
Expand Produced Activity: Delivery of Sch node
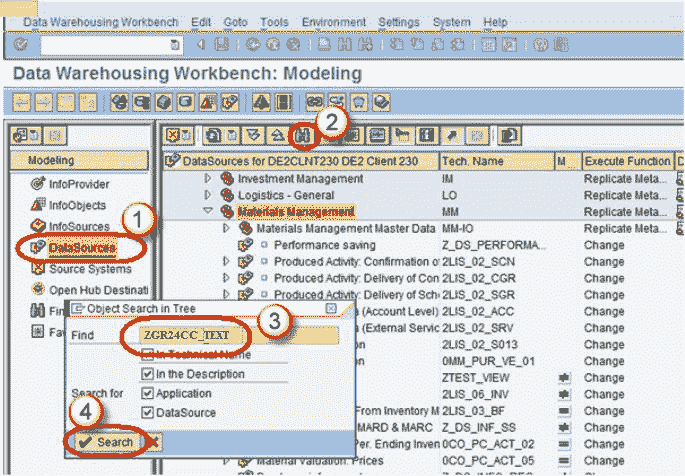[x=226, y=294]
